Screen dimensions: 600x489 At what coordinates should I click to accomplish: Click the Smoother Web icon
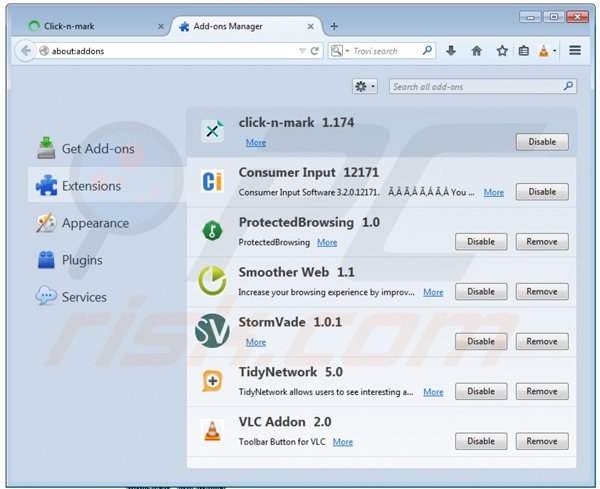click(x=212, y=281)
